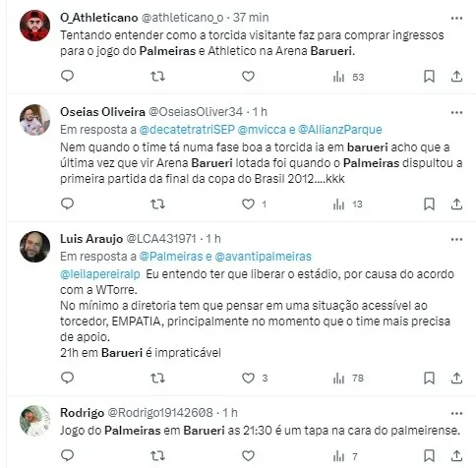Open more options on Oseias Oliveira's tweet

456,112
